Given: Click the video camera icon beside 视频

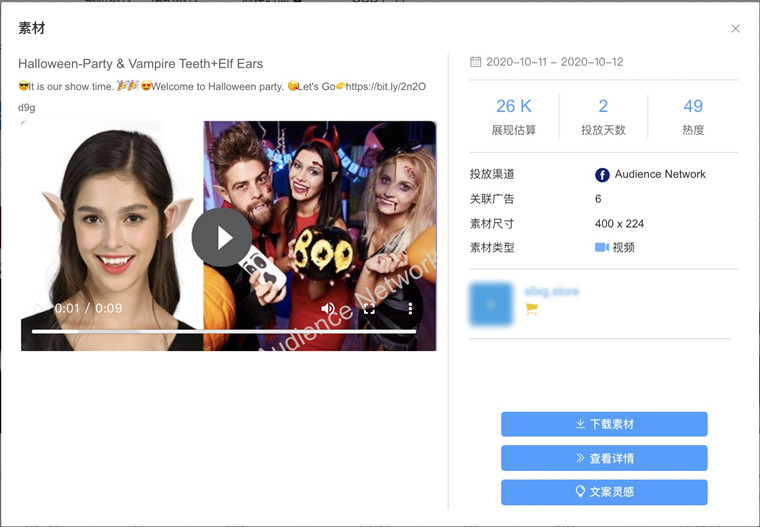Looking at the screenshot, I should (x=602, y=247).
